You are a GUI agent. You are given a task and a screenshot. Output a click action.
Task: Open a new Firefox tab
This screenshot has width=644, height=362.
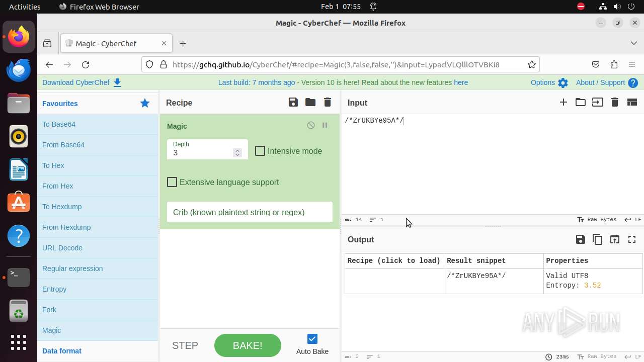tap(183, 44)
